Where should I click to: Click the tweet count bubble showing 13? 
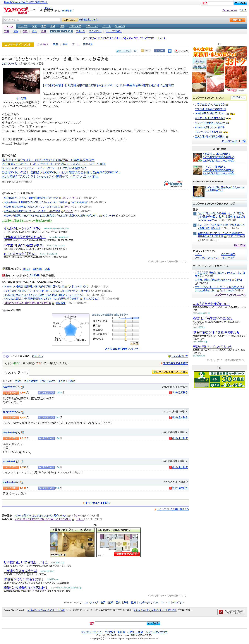click(135, 51)
